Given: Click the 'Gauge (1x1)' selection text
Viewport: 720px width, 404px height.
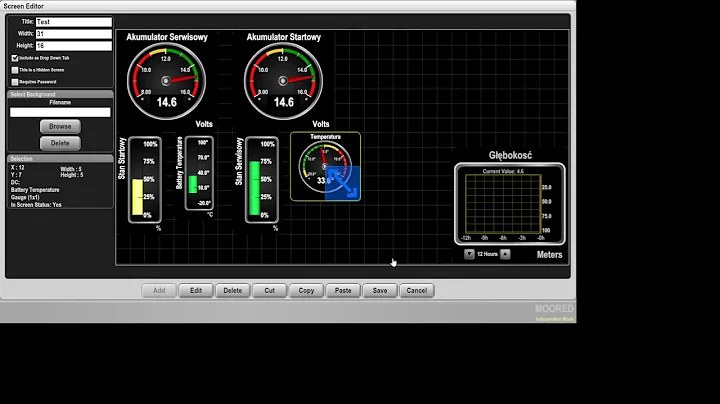Looking at the screenshot, I should (25, 197).
